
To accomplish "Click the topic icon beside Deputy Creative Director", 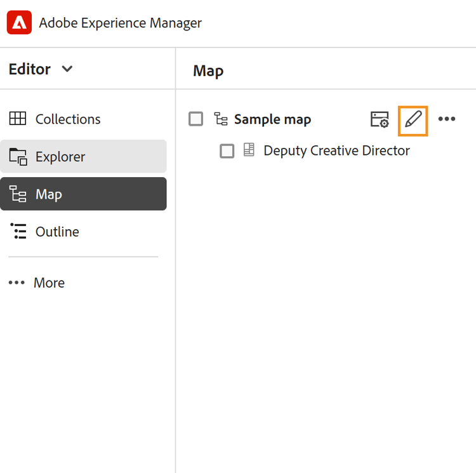I will coord(249,150).
